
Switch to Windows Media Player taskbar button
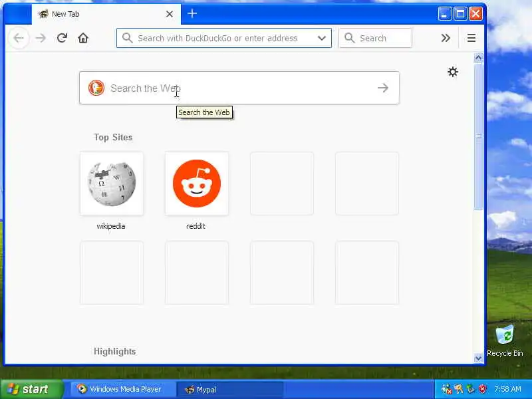pos(122,389)
